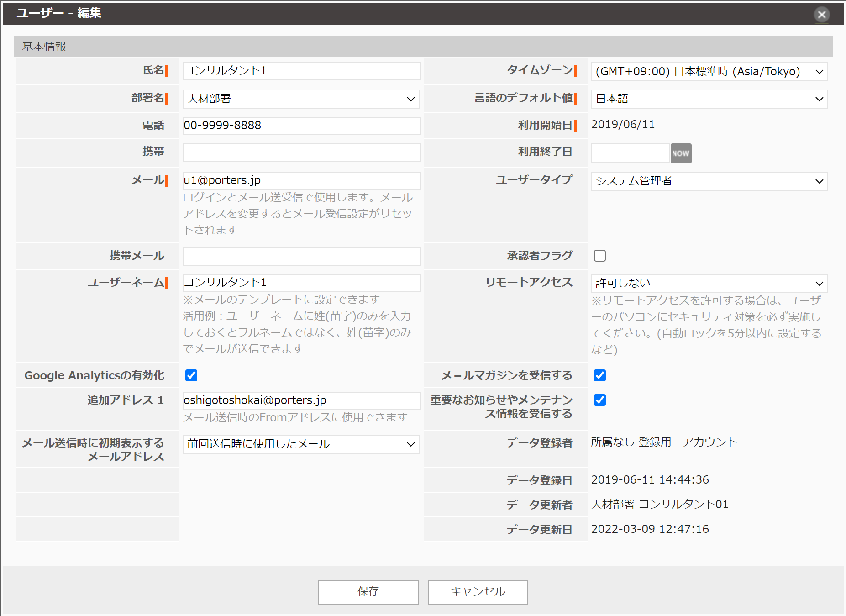846x616 pixels.
Task: Click the 利用終了日 date field
Action: click(x=630, y=153)
